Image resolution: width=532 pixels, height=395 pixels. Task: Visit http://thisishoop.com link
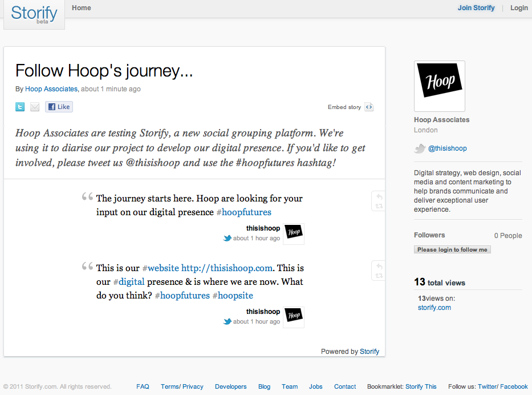(x=227, y=268)
